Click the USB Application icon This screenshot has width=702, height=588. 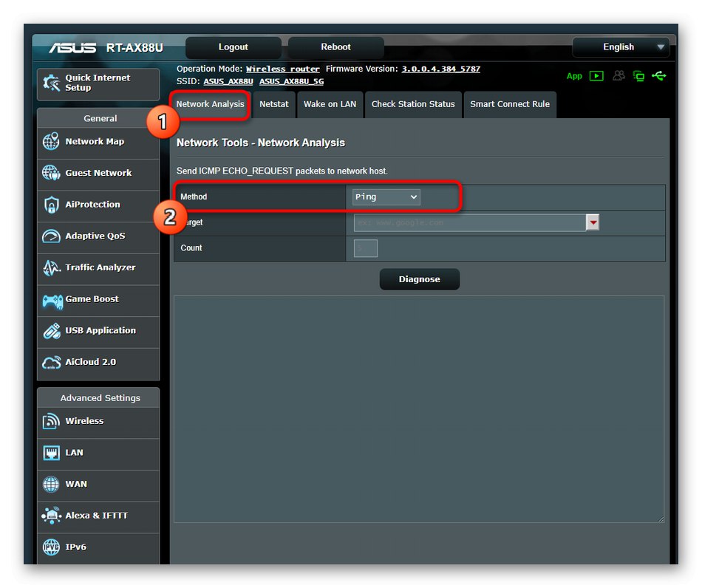coord(52,331)
